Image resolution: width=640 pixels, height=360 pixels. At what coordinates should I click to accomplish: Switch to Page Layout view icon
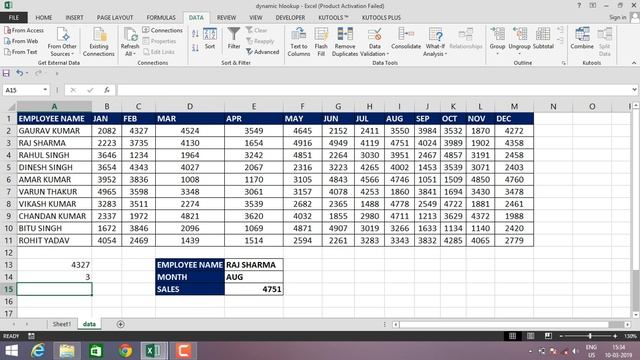(x=530, y=336)
